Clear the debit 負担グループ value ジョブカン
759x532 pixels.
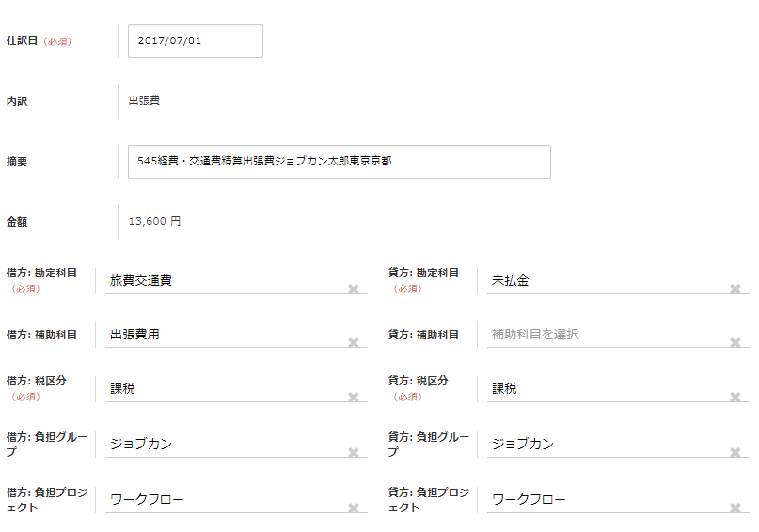[x=354, y=453]
